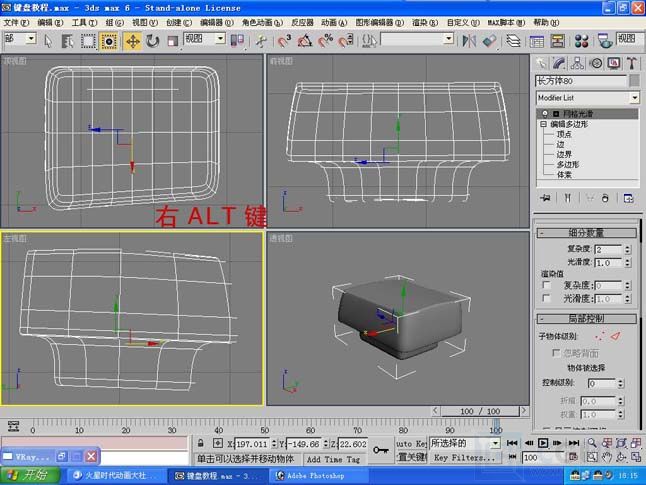Open the 文件 menu
Viewport: 646px width, 485px height.
pos(16,23)
